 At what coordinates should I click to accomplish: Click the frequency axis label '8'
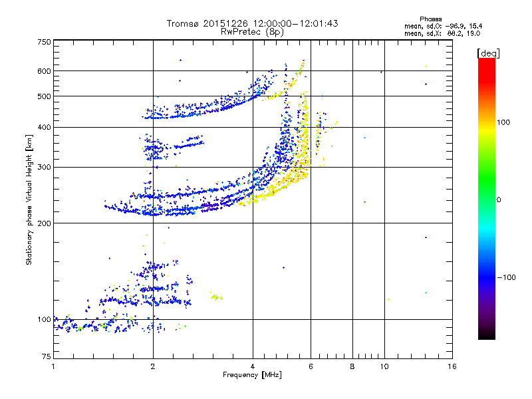click(352, 366)
